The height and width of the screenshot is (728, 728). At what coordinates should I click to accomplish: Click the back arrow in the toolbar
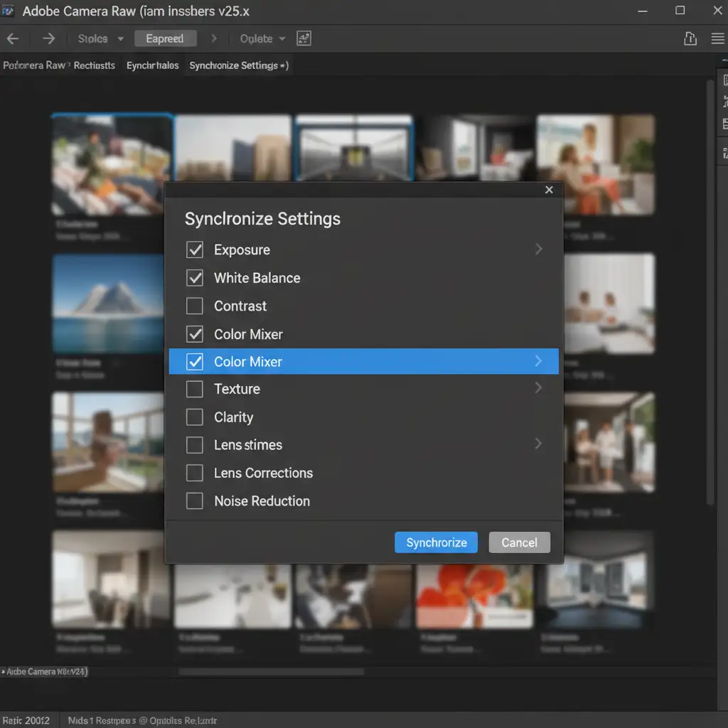[12, 38]
